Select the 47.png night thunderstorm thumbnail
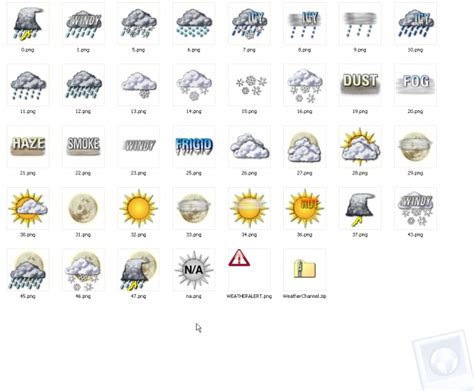Screen dimensions: 474x391 [x=139, y=270]
